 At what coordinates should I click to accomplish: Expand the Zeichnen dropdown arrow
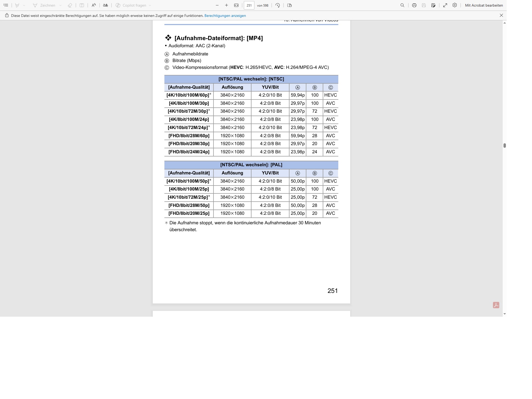[x=60, y=5]
